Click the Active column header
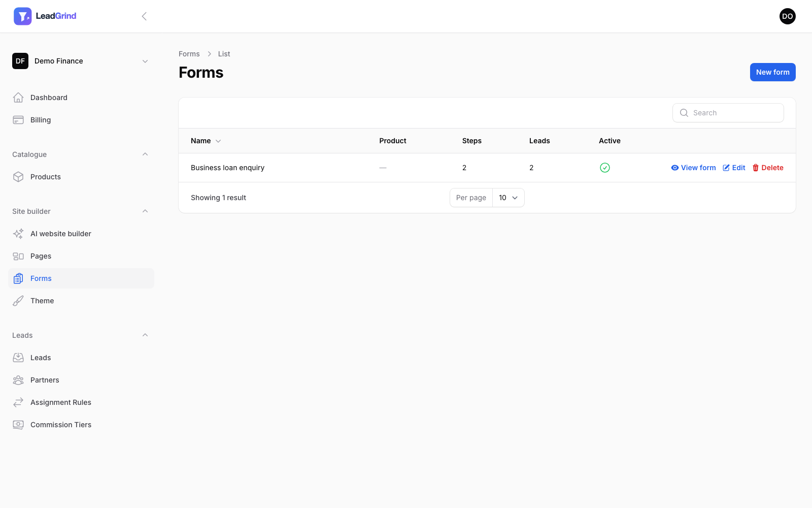Screen dimensions: 812x508 (610, 141)
